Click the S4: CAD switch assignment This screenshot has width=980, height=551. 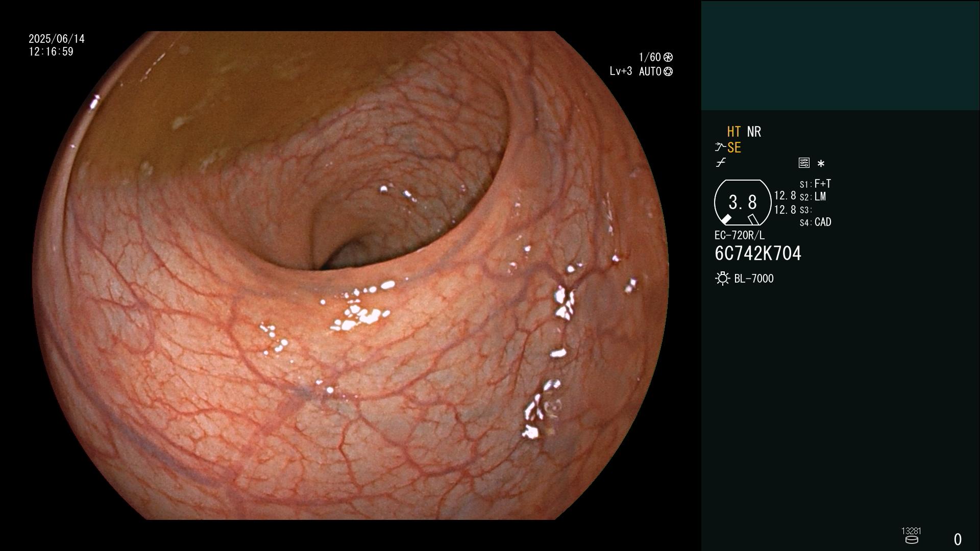coord(815,222)
